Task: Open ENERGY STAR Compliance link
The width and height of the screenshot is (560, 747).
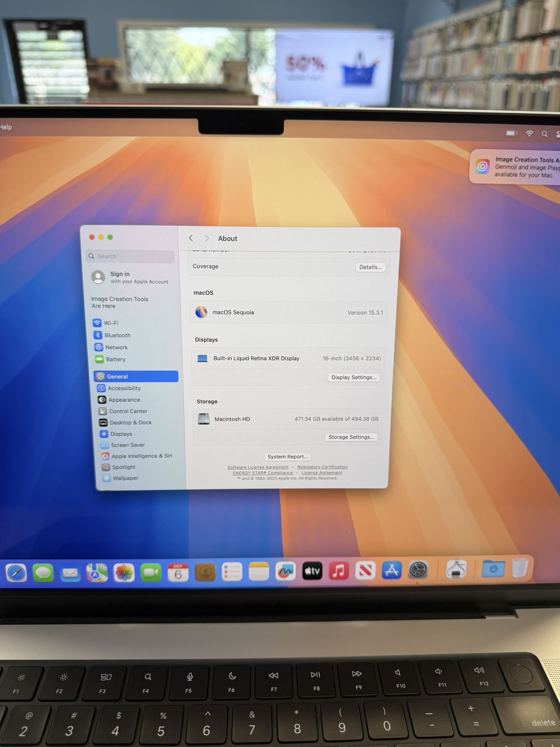Action: coord(262,473)
